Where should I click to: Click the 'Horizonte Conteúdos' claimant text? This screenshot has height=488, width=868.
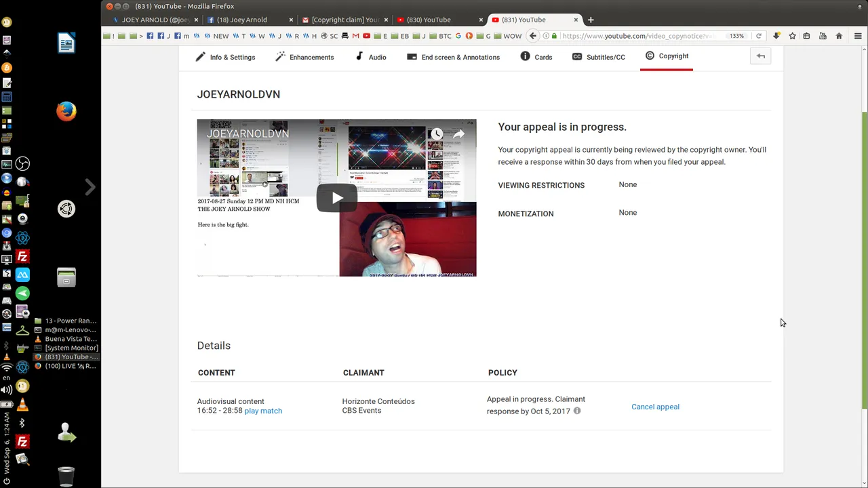click(378, 401)
